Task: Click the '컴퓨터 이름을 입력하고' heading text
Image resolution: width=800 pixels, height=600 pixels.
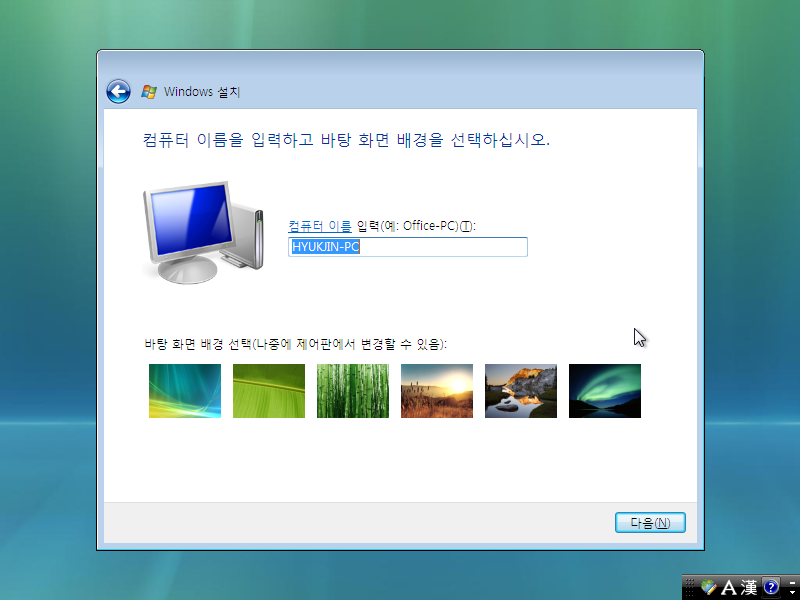Action: 228,140
